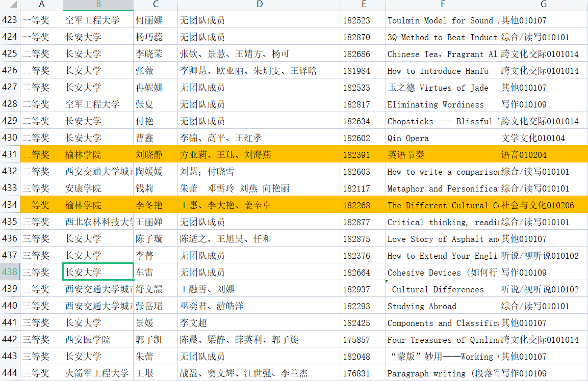Select the Studying Abroad cell
Image resolution: width=588 pixels, height=381 pixels.
pos(442,306)
